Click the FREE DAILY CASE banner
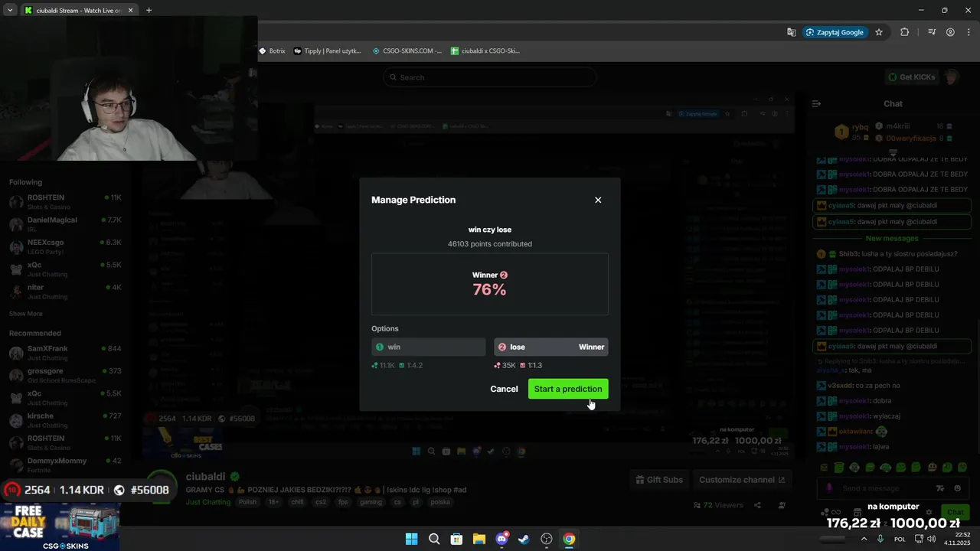Screen dimensions: 980x551 [x=60, y=527]
